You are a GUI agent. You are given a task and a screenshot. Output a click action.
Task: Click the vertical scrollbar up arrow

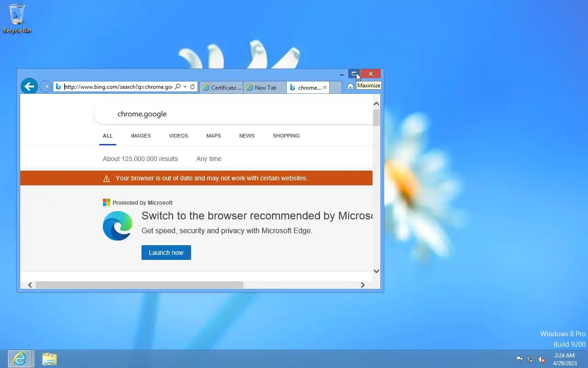[x=377, y=104]
